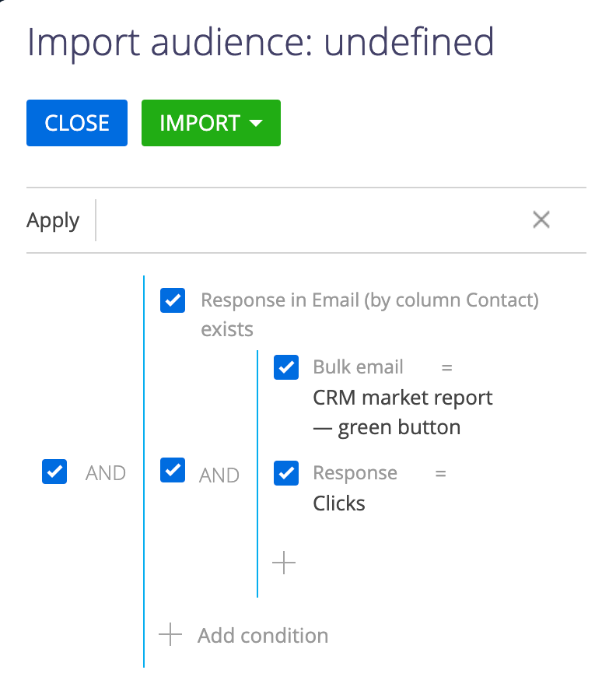Uncheck the outer AND group checkbox
The height and width of the screenshot is (691, 616).
coord(54,472)
